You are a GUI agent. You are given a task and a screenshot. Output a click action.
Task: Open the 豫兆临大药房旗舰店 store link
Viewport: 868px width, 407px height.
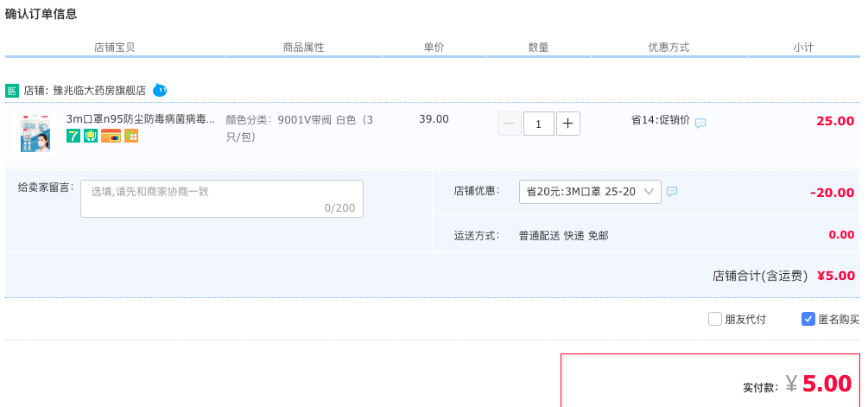[x=99, y=91]
